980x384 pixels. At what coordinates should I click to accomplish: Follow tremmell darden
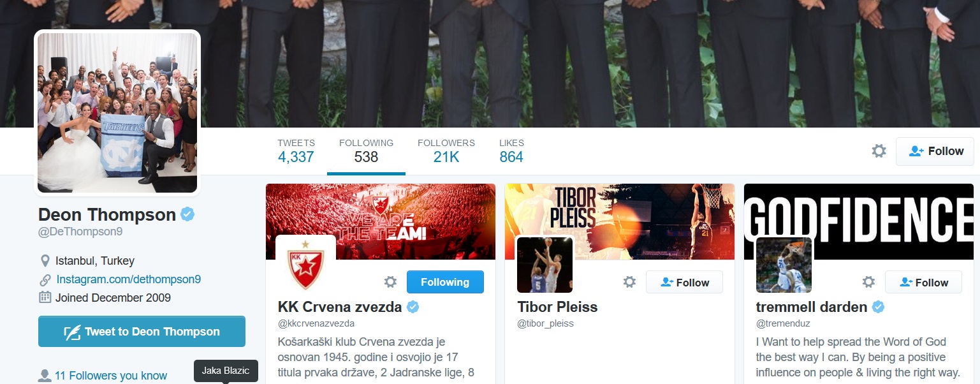[923, 282]
